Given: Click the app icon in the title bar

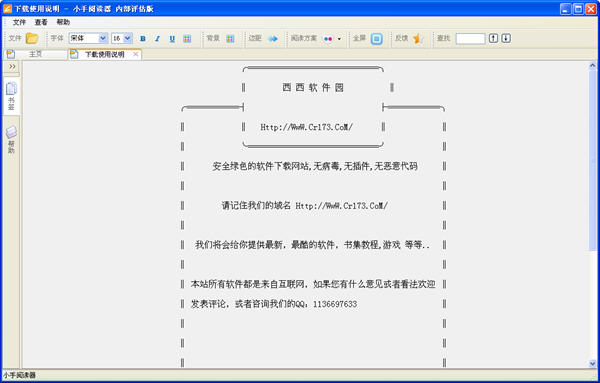Looking at the screenshot, I should (x=7, y=8).
